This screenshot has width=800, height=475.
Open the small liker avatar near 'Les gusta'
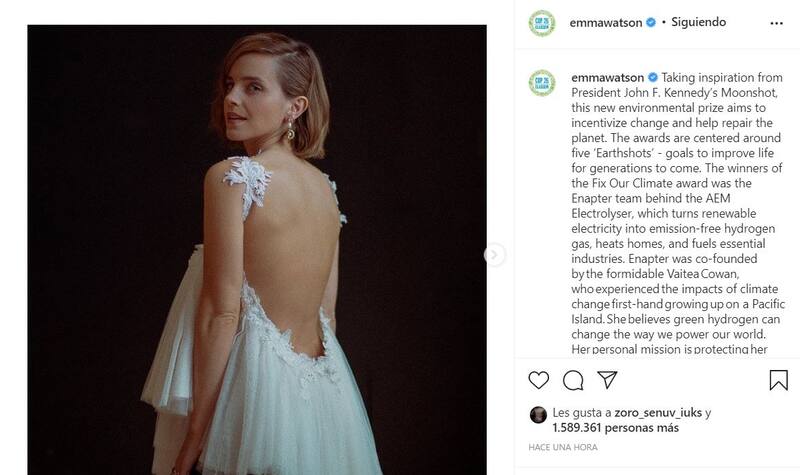(537, 414)
